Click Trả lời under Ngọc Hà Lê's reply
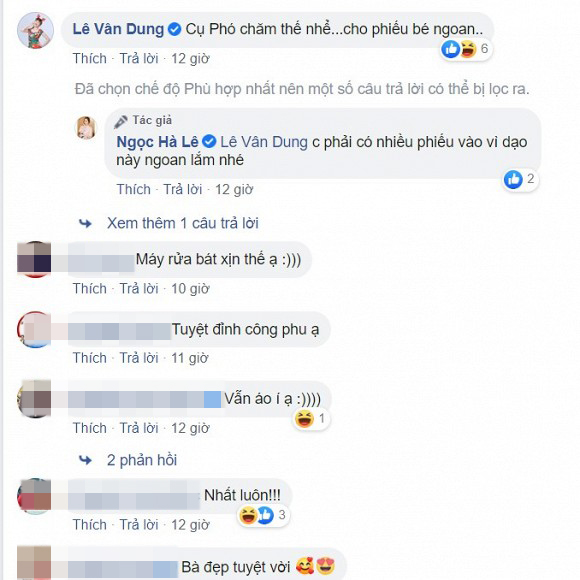Image resolution: width=580 pixels, height=580 pixels. [x=183, y=190]
